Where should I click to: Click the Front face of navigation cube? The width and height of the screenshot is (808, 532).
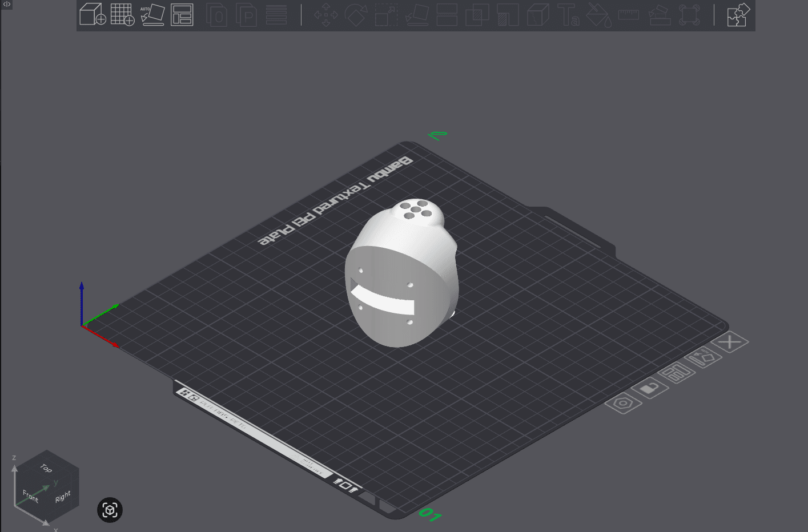(x=30, y=495)
